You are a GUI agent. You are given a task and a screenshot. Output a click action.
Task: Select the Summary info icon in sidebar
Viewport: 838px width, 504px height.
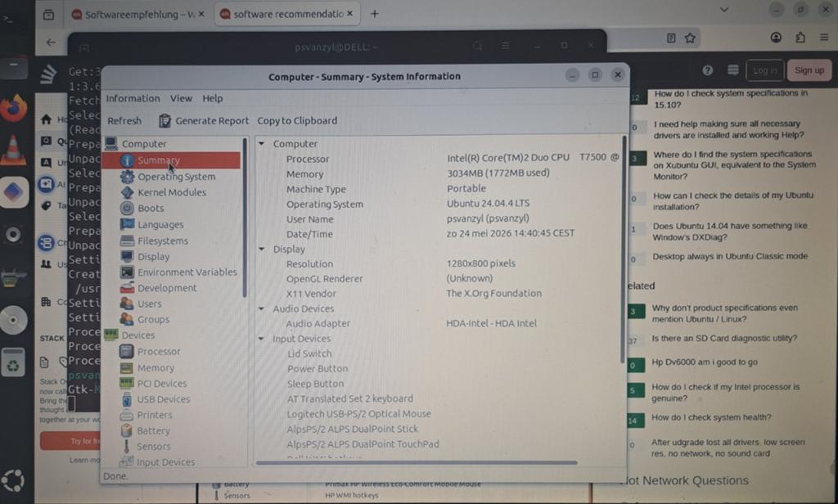coord(127,160)
